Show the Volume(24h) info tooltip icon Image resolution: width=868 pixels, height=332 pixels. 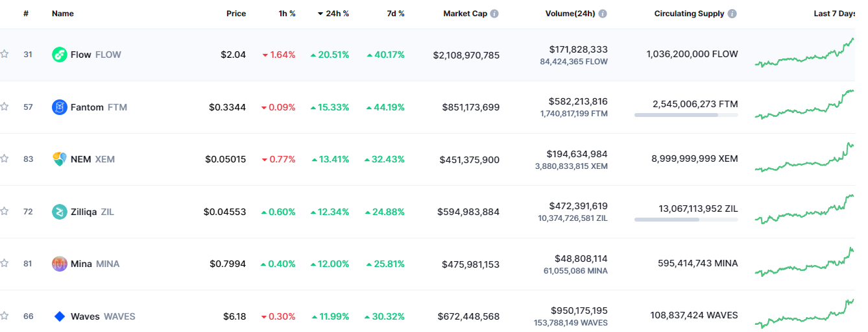click(x=603, y=14)
